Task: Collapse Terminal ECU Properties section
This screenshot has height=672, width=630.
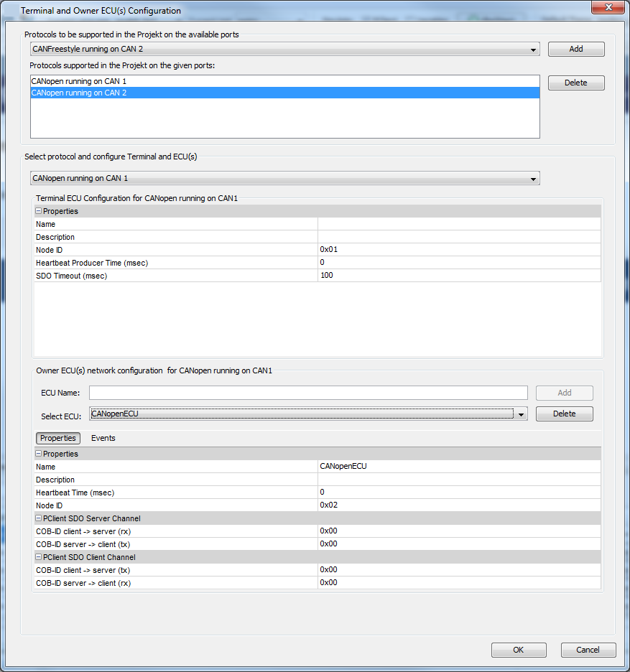Action: (39, 211)
